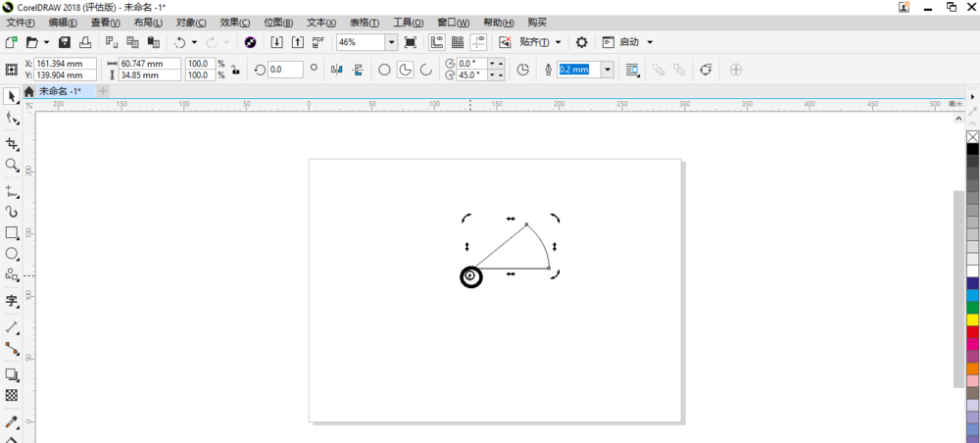Viewport: 980px width, 443px height.
Task: Open the 文件 File menu
Action: point(20,23)
